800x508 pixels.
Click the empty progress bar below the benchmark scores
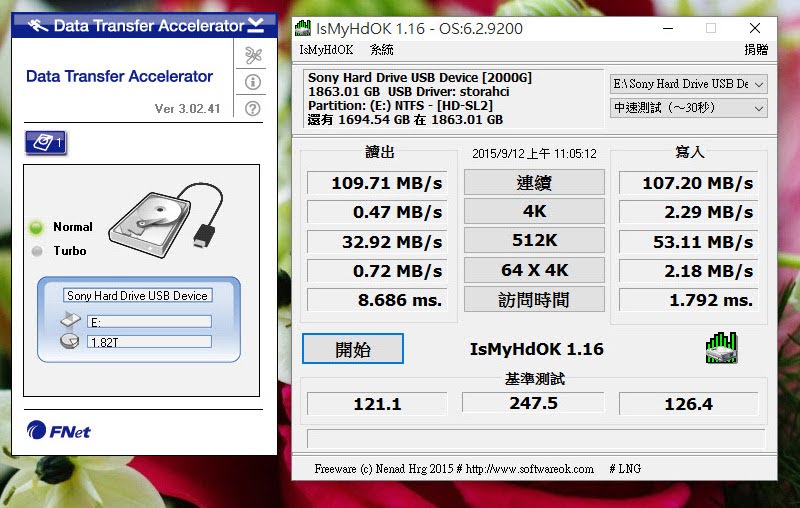(536, 439)
